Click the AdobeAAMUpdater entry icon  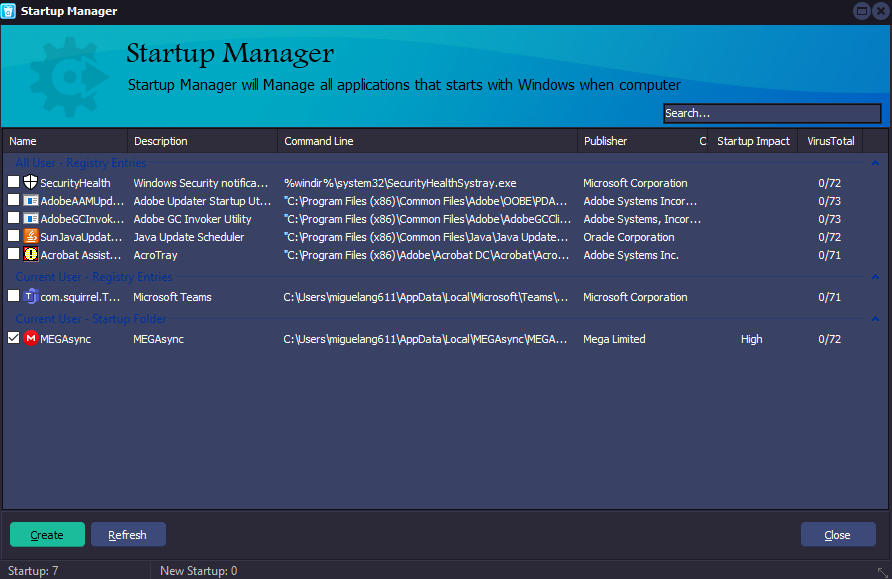point(31,201)
